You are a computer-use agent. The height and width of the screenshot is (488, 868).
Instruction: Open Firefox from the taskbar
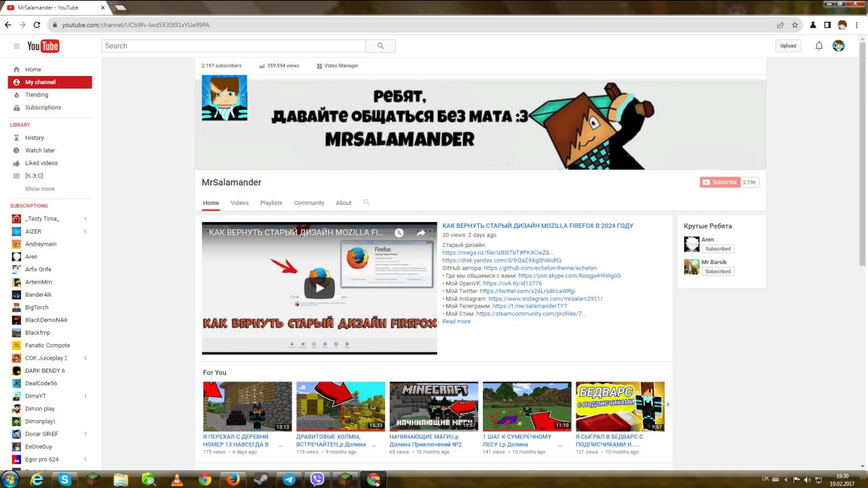coord(233,479)
